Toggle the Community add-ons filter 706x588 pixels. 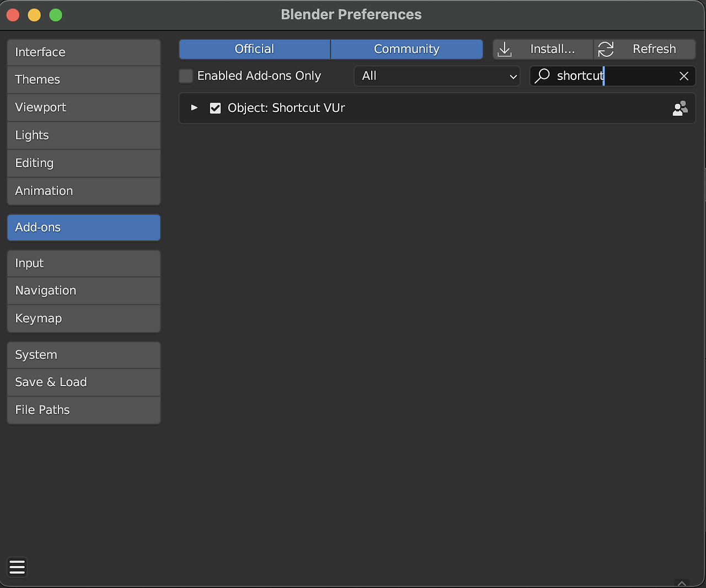[x=407, y=49]
